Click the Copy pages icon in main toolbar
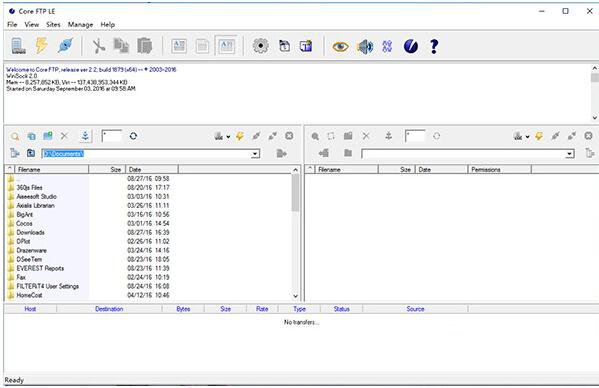Viewport: 599px width, 388px height. click(121, 46)
